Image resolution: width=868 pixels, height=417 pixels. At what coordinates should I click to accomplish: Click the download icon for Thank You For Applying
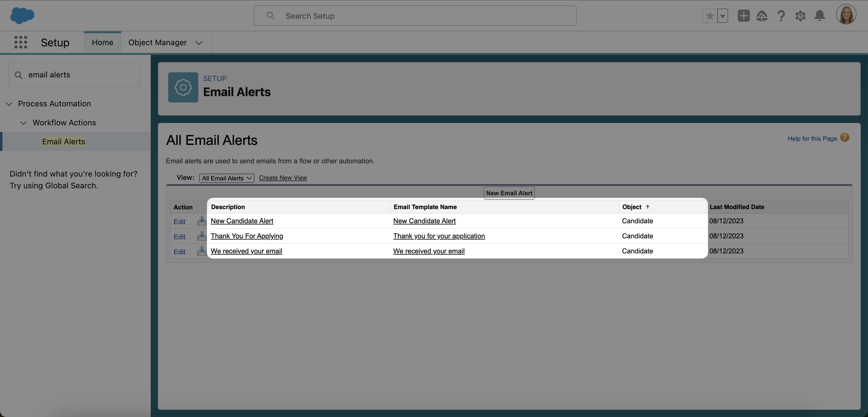[202, 236]
